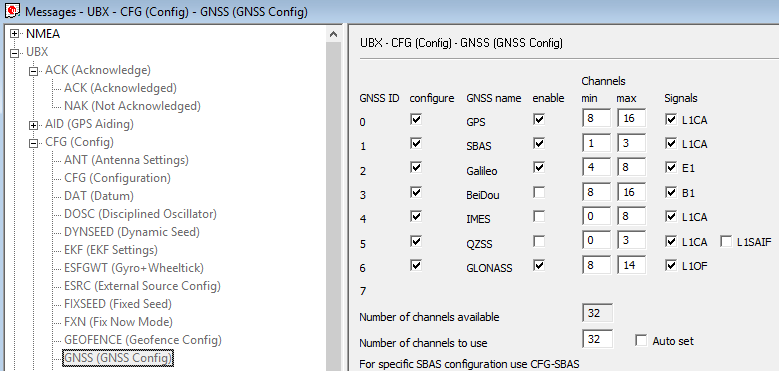779x371 pixels.
Task: Collapse the UBX tree node
Action: pos(15,53)
